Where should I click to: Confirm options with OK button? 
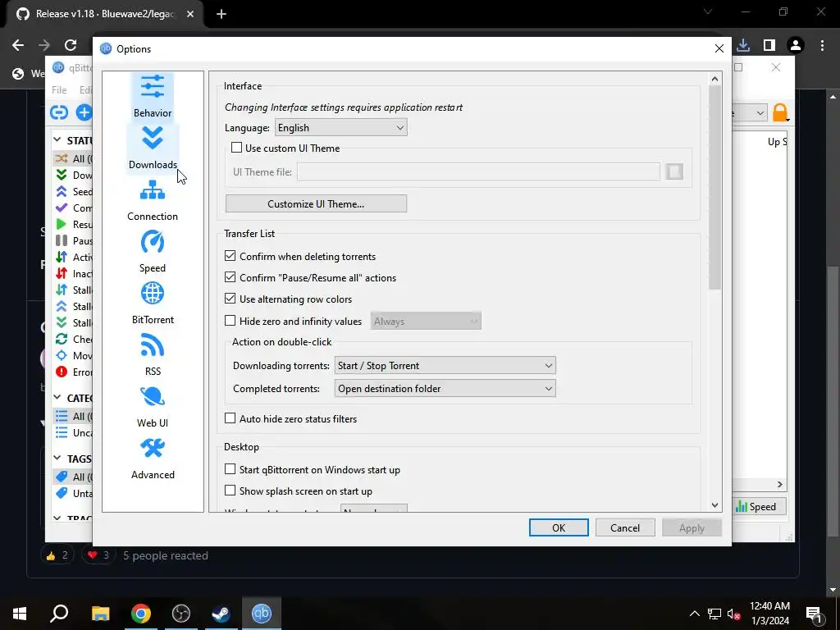[559, 527]
